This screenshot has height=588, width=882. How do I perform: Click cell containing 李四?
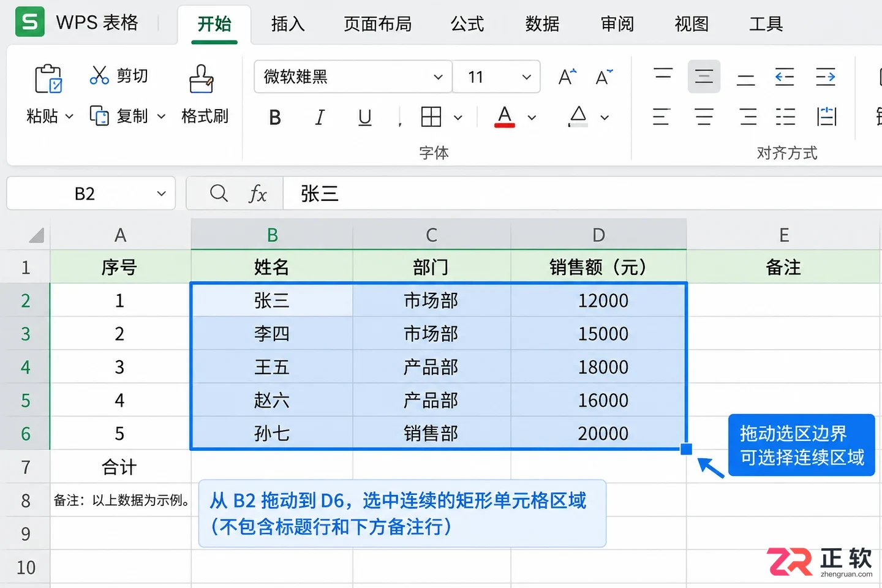point(272,333)
